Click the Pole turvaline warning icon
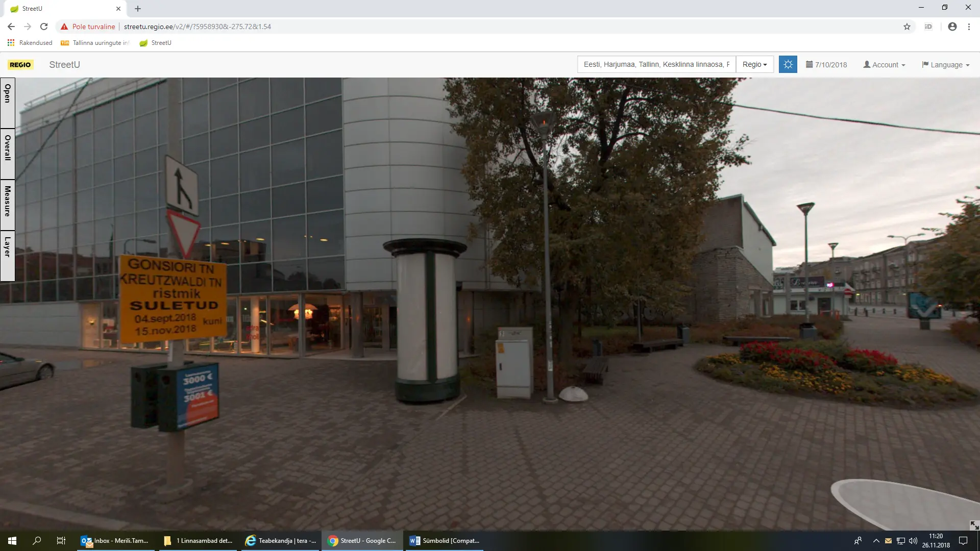Viewport: 980px width, 551px height. pyautogui.click(x=64, y=27)
